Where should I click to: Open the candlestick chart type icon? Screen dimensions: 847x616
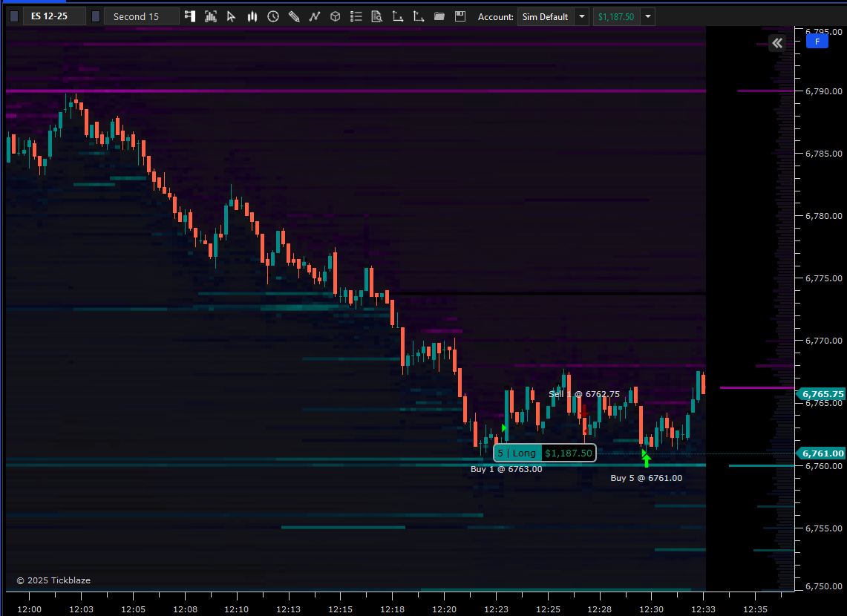click(252, 16)
